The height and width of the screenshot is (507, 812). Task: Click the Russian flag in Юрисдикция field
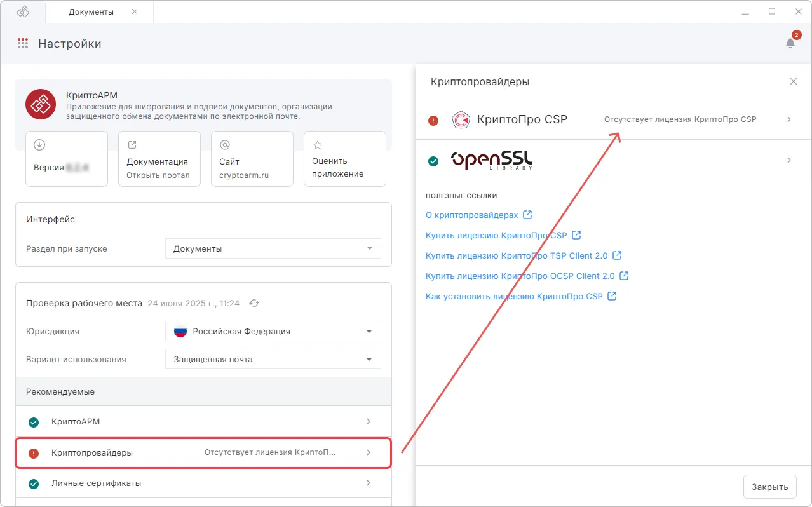(x=180, y=331)
